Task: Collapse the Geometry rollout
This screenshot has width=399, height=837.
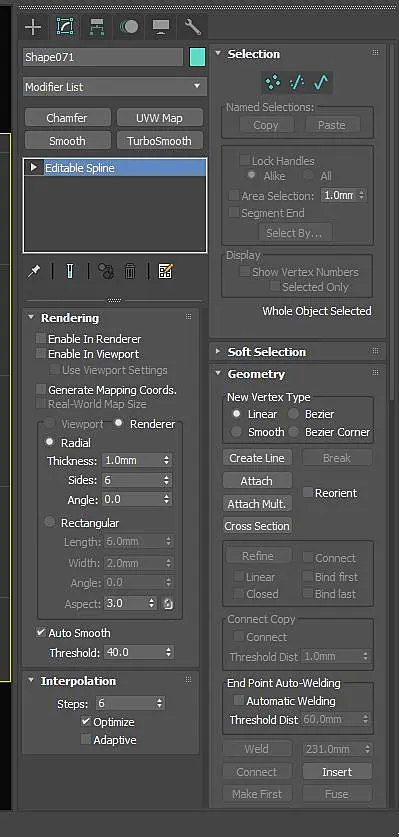Action: click(218, 373)
